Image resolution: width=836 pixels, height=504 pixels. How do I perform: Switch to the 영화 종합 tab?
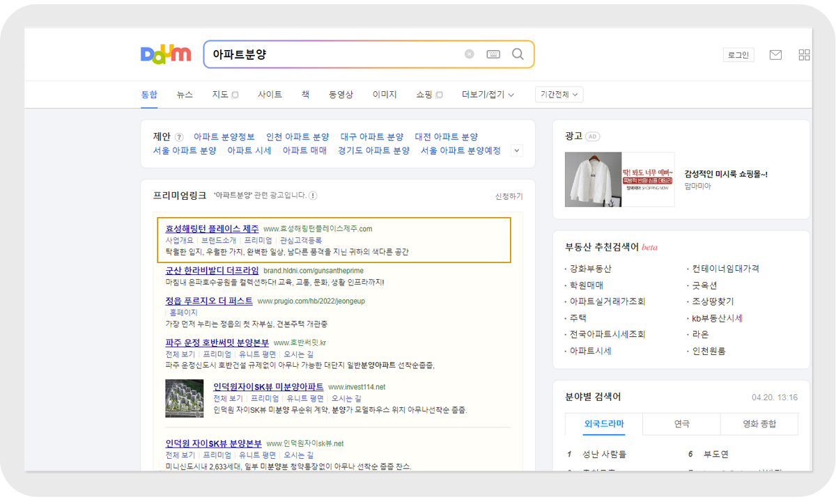pyautogui.click(x=759, y=423)
